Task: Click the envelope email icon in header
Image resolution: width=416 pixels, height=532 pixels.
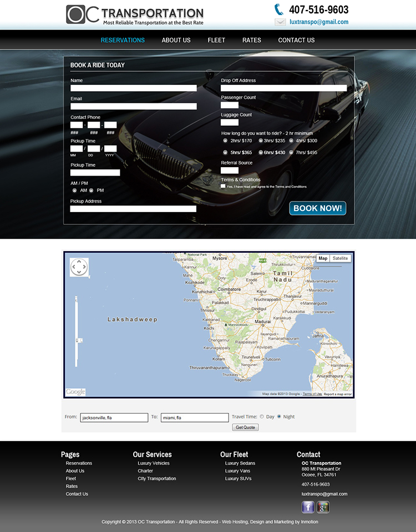Action: (280, 22)
